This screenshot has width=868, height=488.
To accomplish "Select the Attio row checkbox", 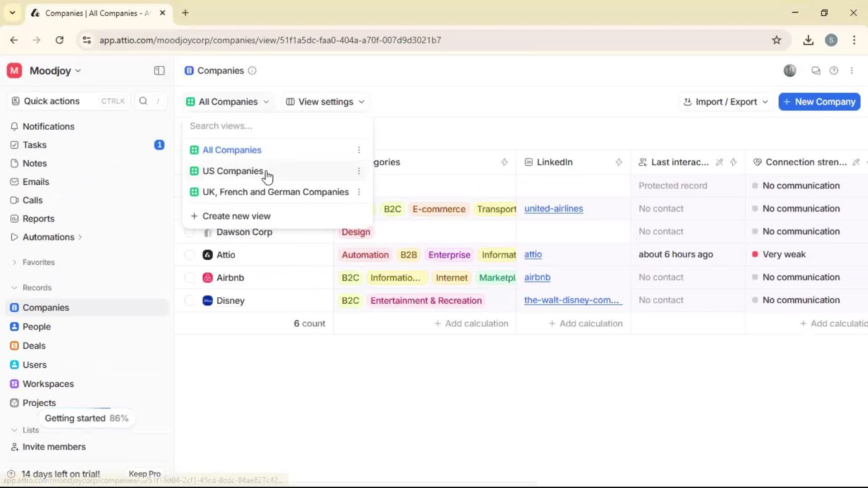I will coord(190,255).
